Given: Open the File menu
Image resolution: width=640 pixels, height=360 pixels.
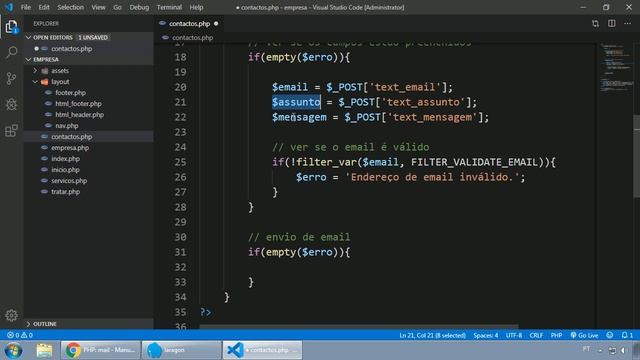Looking at the screenshot, I should [26, 7].
